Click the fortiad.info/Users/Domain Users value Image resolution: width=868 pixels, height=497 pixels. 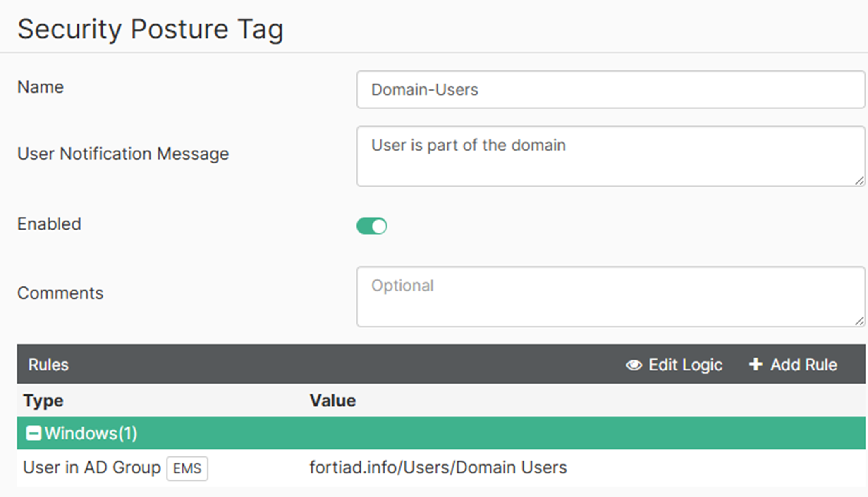438,468
